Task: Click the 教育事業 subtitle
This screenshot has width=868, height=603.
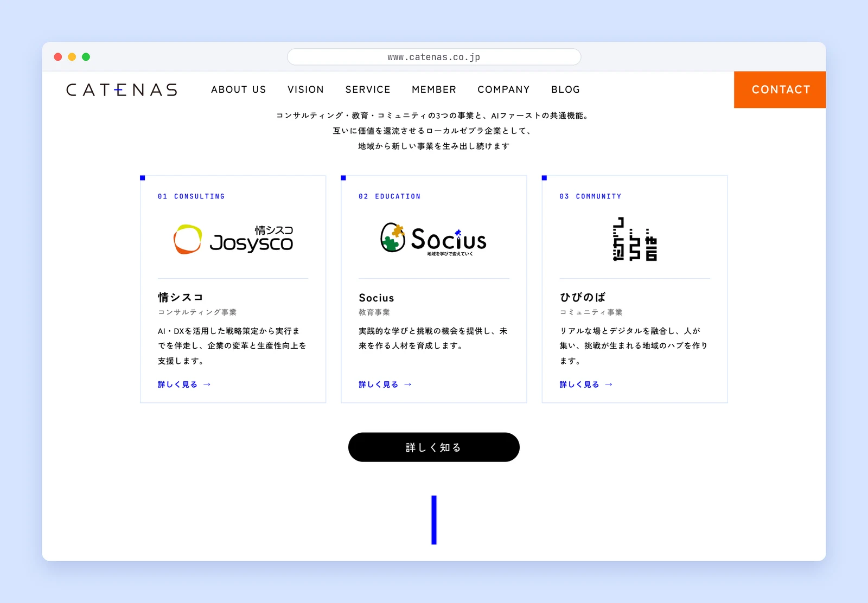Action: pos(374,312)
